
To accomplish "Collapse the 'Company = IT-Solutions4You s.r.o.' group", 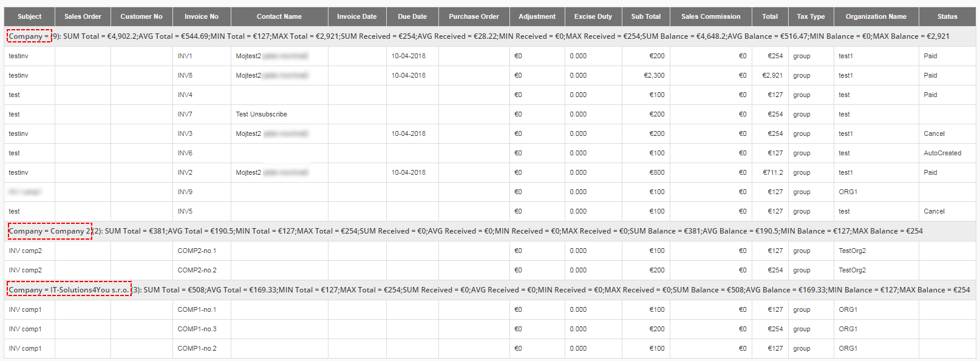I will click(69, 290).
